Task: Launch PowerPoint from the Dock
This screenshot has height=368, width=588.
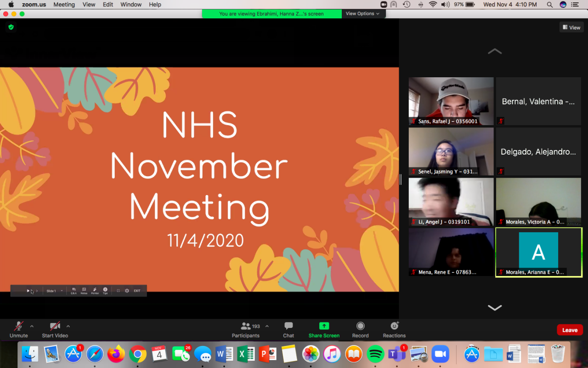Action: (x=267, y=354)
